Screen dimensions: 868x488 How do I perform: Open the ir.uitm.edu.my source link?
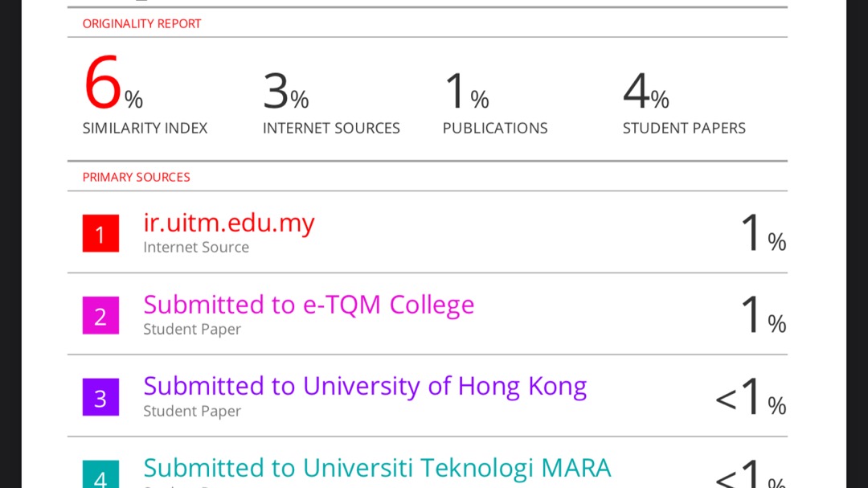click(229, 223)
